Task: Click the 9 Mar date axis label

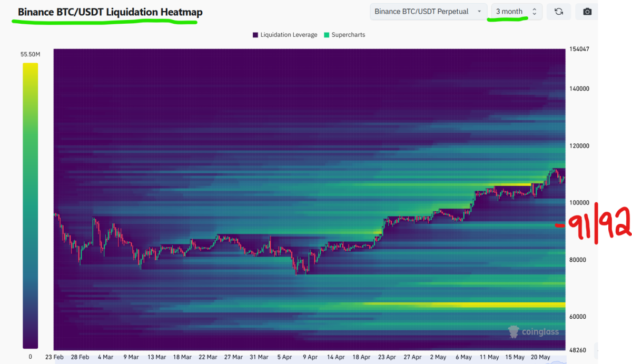Action: click(131, 357)
